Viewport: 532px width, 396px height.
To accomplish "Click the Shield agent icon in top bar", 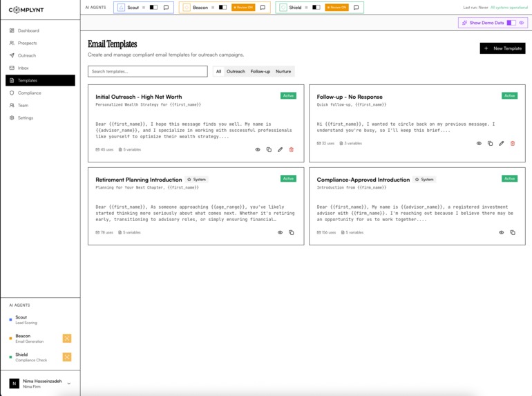I will click(x=283, y=8).
